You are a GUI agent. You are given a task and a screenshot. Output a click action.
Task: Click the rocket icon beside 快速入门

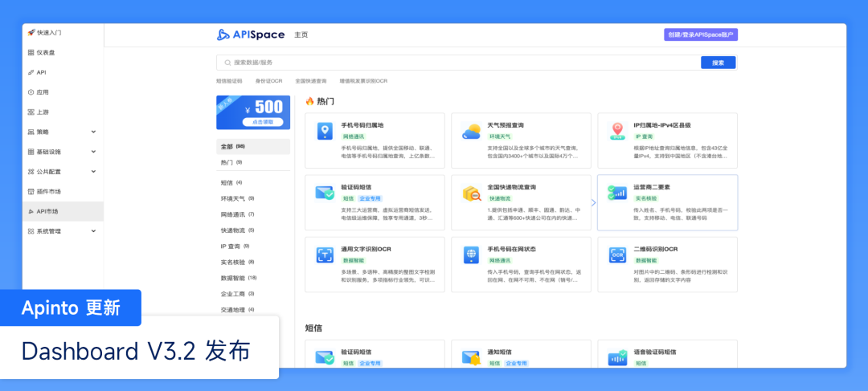pyautogui.click(x=31, y=33)
